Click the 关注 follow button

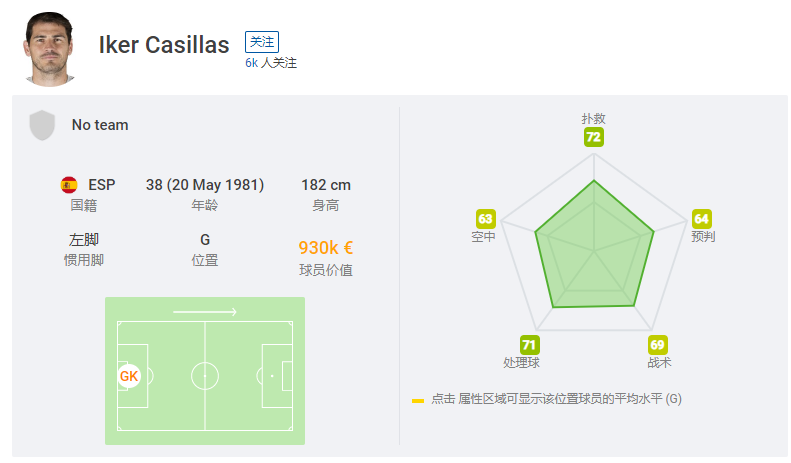pos(262,42)
